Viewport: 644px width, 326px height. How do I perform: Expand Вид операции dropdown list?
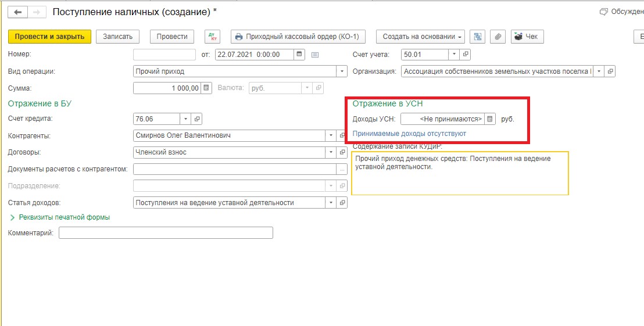pos(342,71)
